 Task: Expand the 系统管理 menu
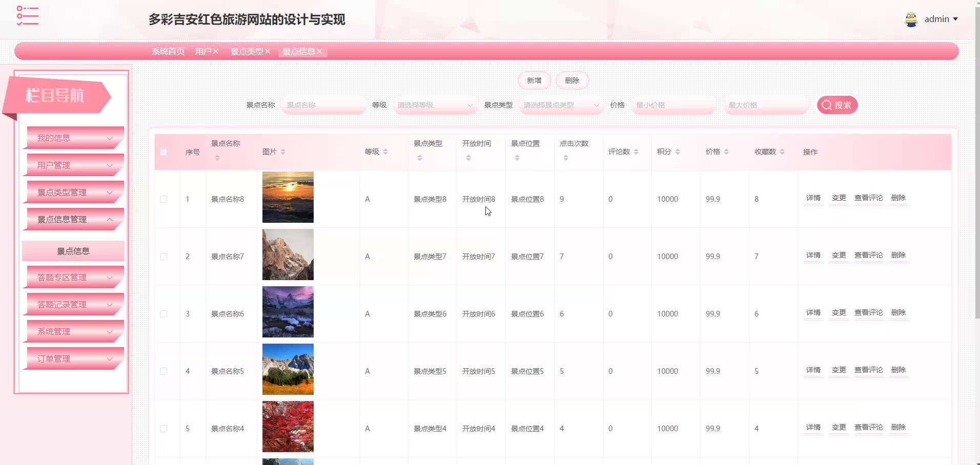(x=75, y=331)
